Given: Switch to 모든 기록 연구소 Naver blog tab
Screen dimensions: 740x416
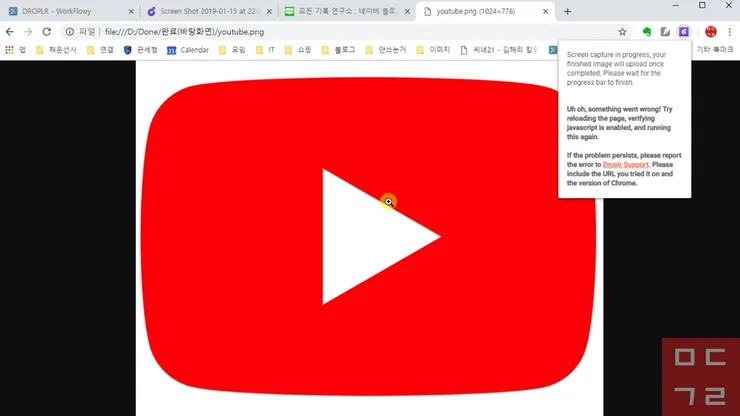Looking at the screenshot, I should coord(347,11).
